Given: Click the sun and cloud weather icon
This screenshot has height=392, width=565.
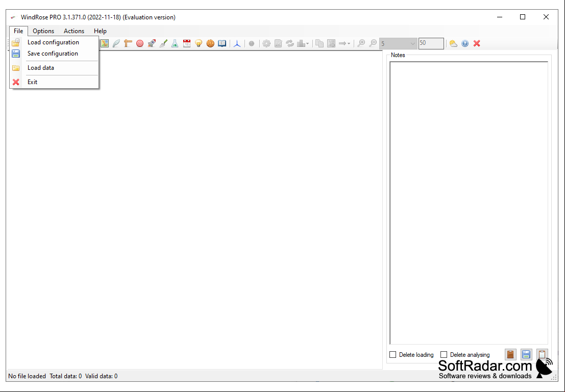Looking at the screenshot, I should coord(453,43).
